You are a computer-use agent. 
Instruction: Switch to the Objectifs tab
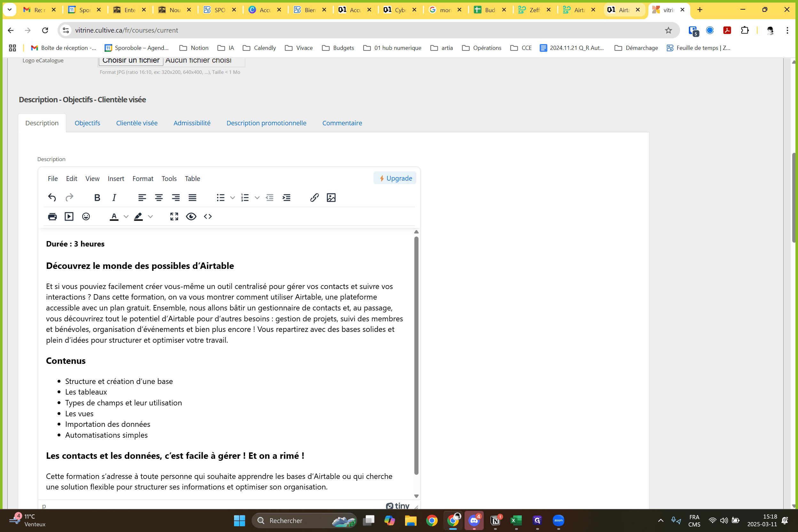(87, 123)
